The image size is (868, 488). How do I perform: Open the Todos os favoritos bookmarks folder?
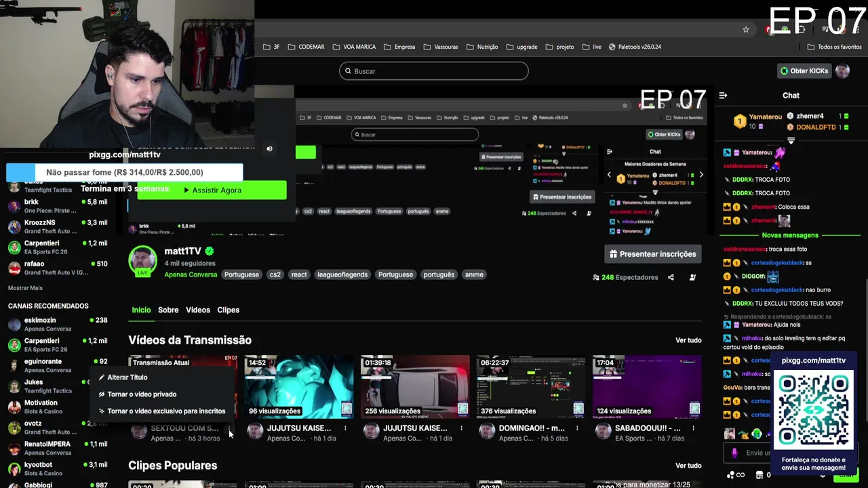click(834, 47)
